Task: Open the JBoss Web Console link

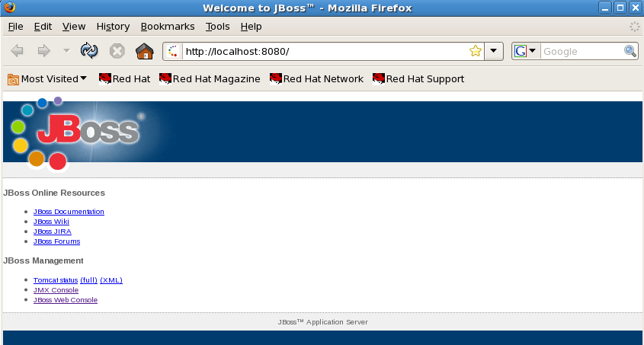Action: (66, 300)
